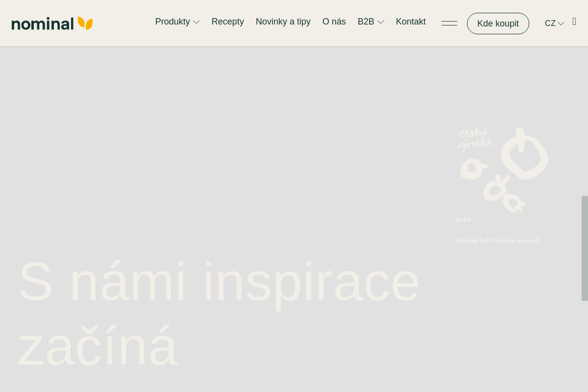Go to the Recepty page
This screenshot has width=588, height=392.
pos(228,22)
